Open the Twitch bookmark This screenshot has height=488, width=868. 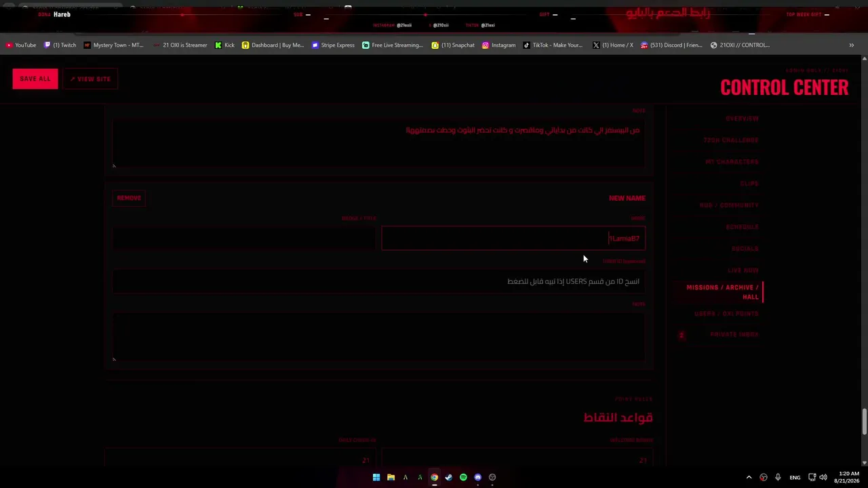(60, 45)
